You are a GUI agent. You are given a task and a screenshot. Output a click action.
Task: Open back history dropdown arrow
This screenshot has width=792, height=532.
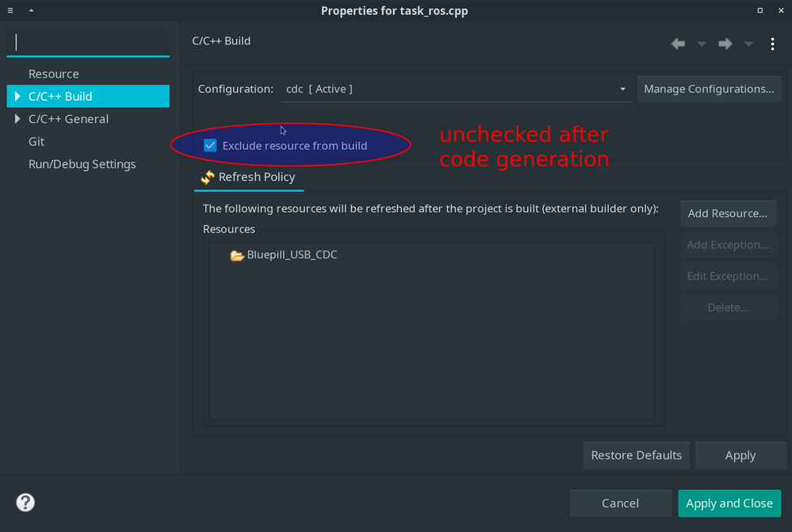point(702,44)
